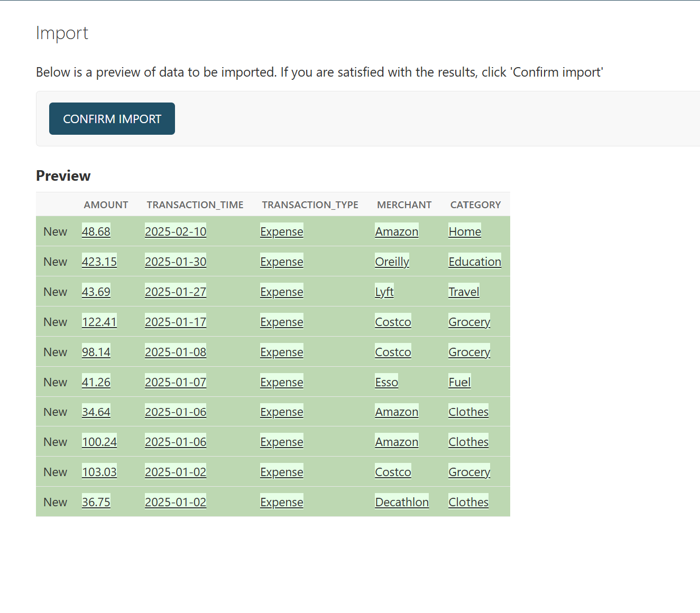Image resolution: width=700 pixels, height=613 pixels.
Task: Select the 2025-01-02 date in 103.03 row
Action: [176, 472]
